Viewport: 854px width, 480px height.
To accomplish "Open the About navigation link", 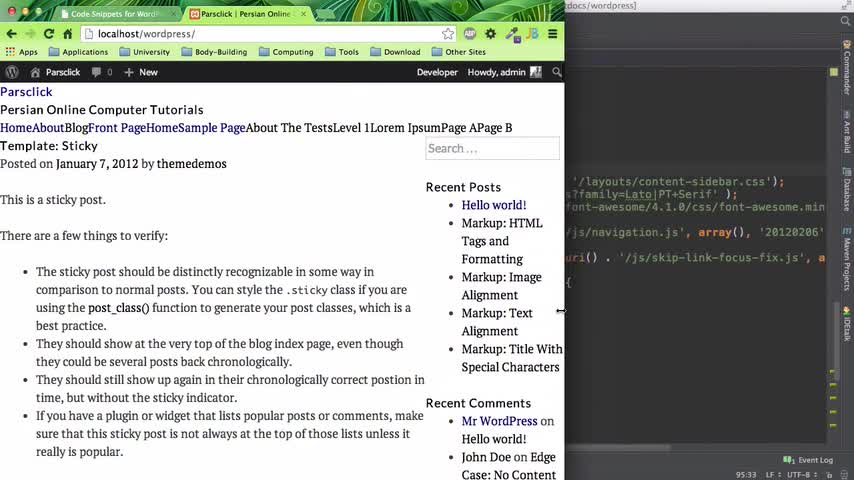I will (x=48, y=127).
